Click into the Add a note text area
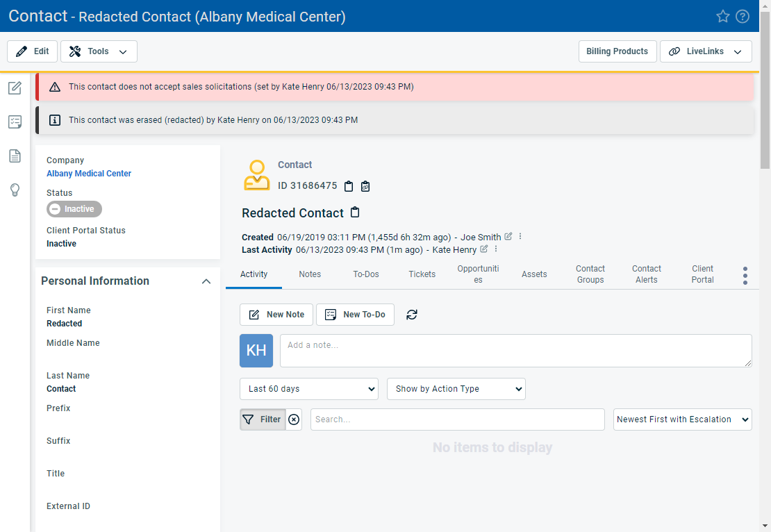The image size is (771, 532). (516, 351)
